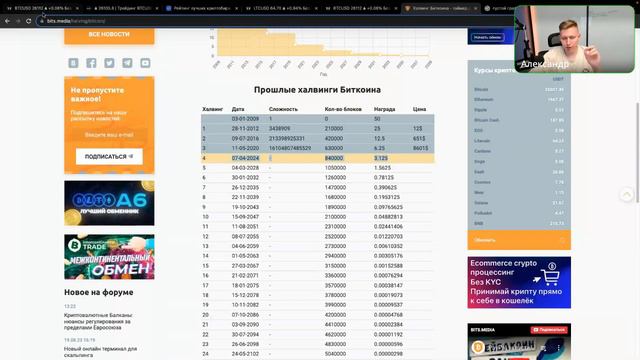Click the Цена column header
This screenshot has height=360, width=640.
[x=419, y=109]
